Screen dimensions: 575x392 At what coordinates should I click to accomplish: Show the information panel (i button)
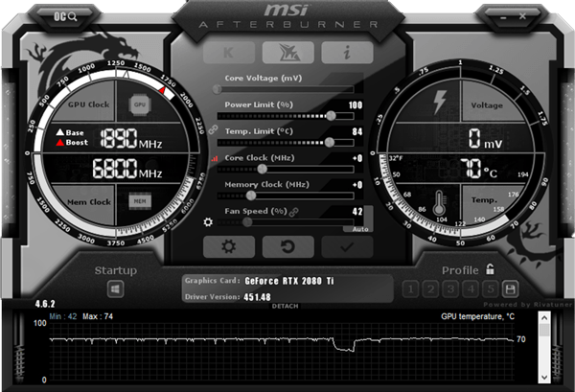346,53
